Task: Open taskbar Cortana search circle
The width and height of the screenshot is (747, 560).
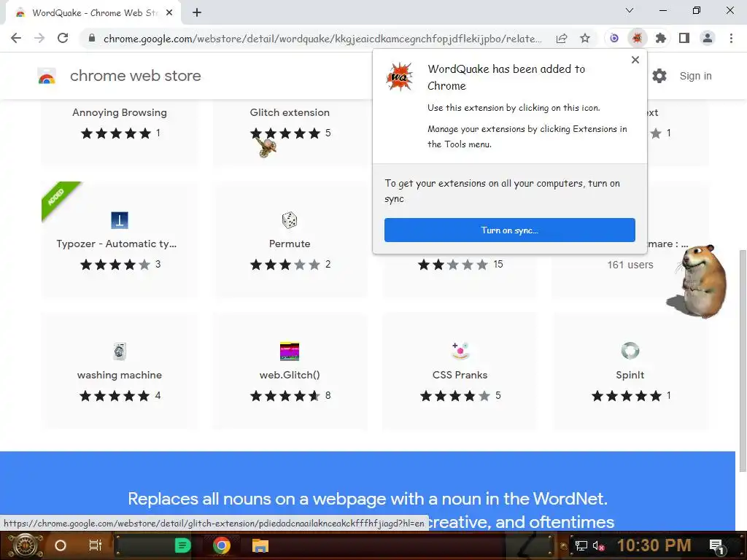Action: pos(61,545)
